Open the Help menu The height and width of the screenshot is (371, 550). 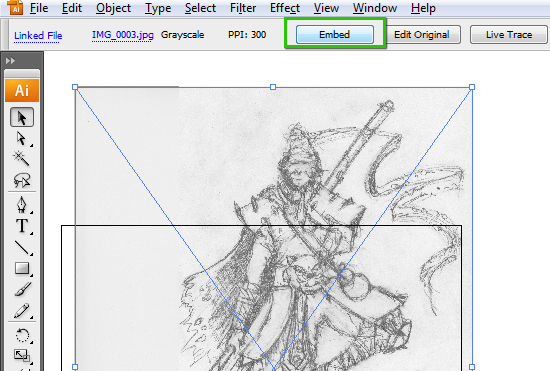(423, 8)
